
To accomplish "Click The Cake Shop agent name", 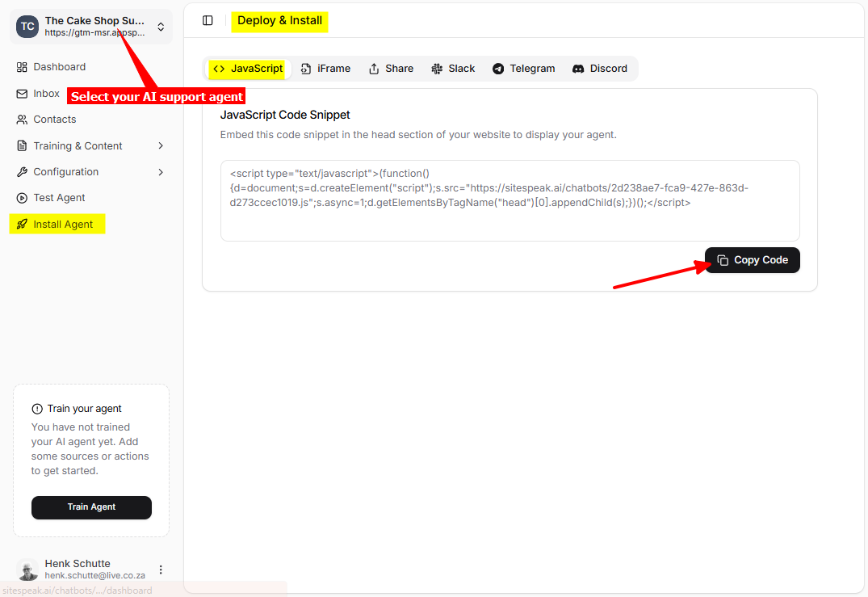I will point(94,20).
